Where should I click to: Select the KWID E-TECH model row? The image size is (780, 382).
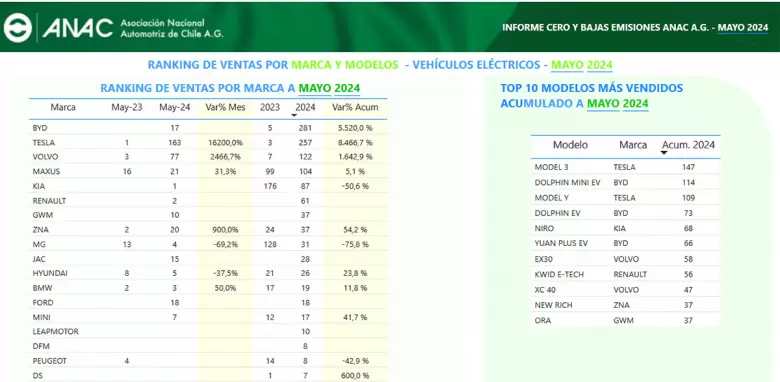[x=625, y=274]
